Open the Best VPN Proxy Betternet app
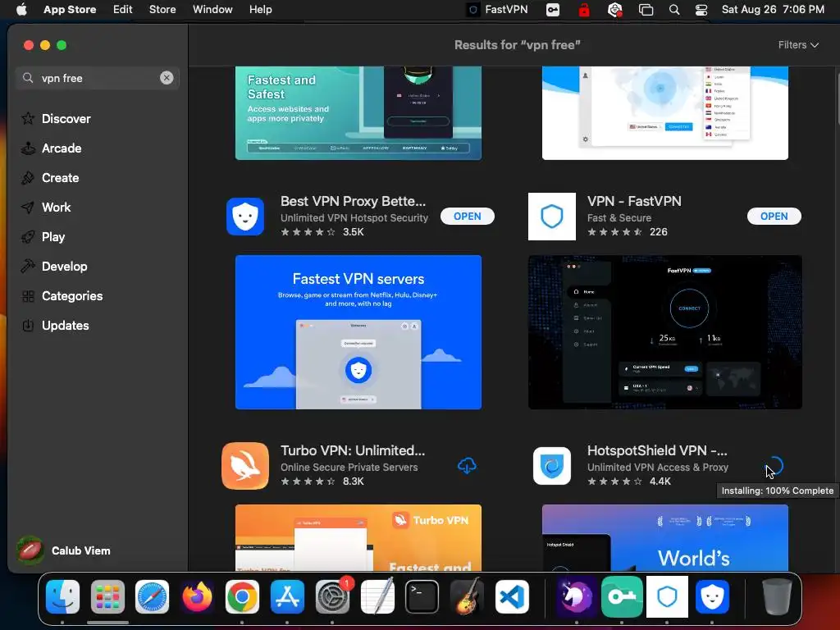Image resolution: width=840 pixels, height=630 pixels. (467, 216)
